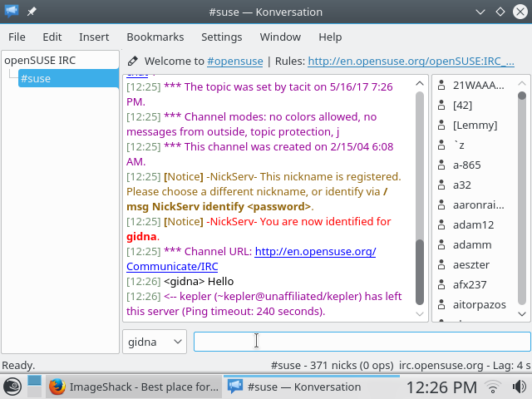Click the Konversation app icon in title bar
The height and width of the screenshot is (399, 532).
[12, 12]
